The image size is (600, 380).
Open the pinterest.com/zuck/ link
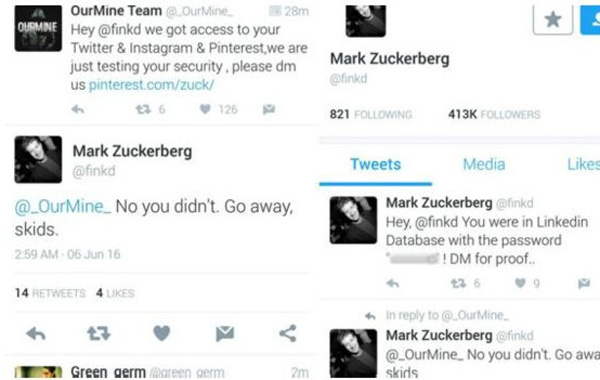152,85
